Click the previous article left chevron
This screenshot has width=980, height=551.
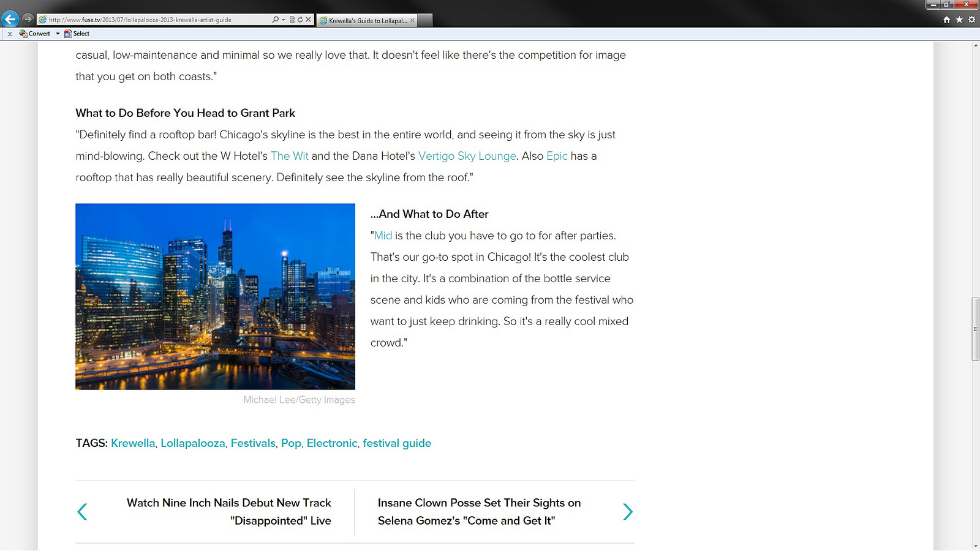[x=82, y=512]
